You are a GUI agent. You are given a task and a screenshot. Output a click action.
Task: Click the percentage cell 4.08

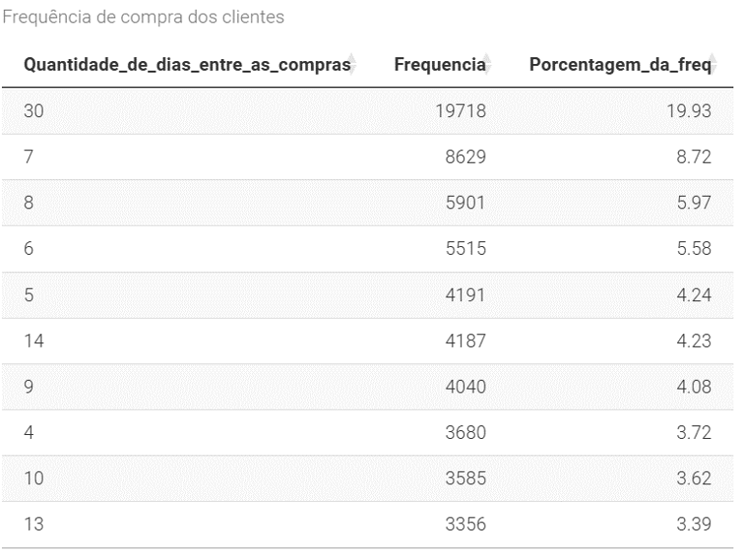[694, 388]
